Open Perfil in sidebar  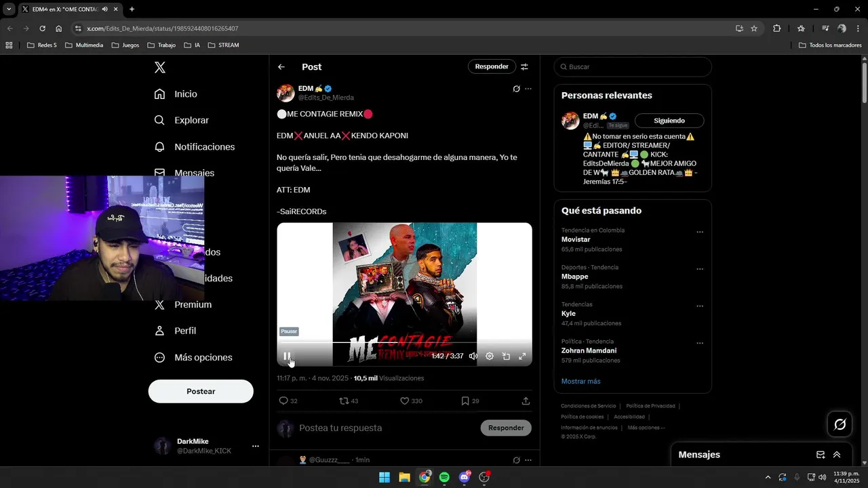pos(176,331)
